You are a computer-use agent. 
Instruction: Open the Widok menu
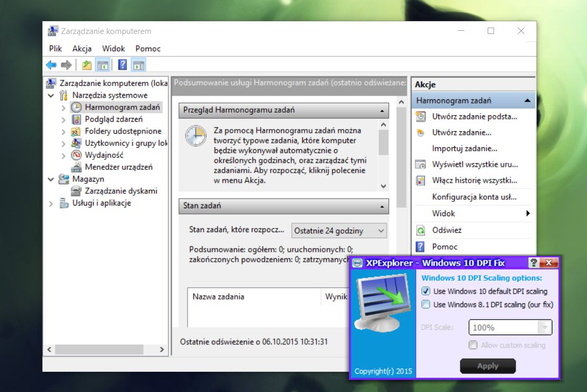tap(114, 48)
